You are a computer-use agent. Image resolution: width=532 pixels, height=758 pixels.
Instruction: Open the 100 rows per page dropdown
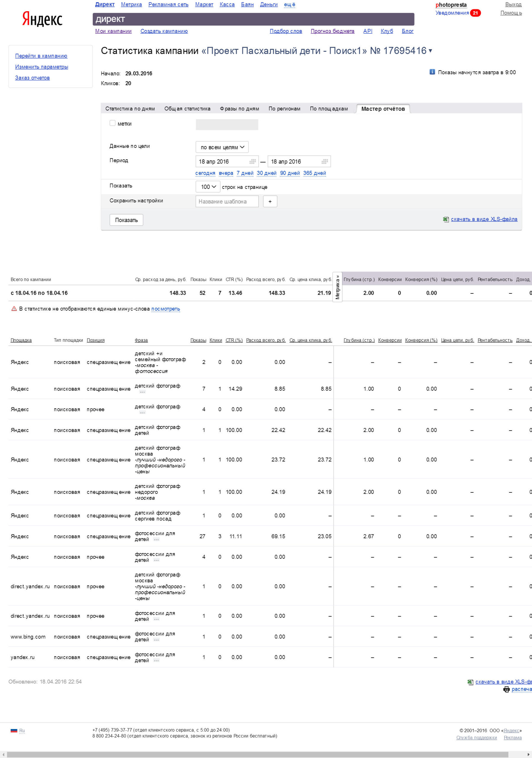pos(208,187)
